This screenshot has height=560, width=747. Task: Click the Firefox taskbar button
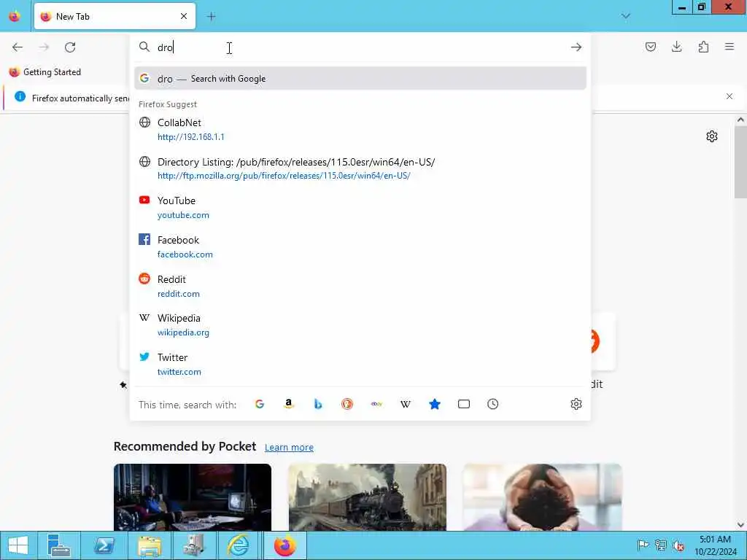[x=285, y=545]
